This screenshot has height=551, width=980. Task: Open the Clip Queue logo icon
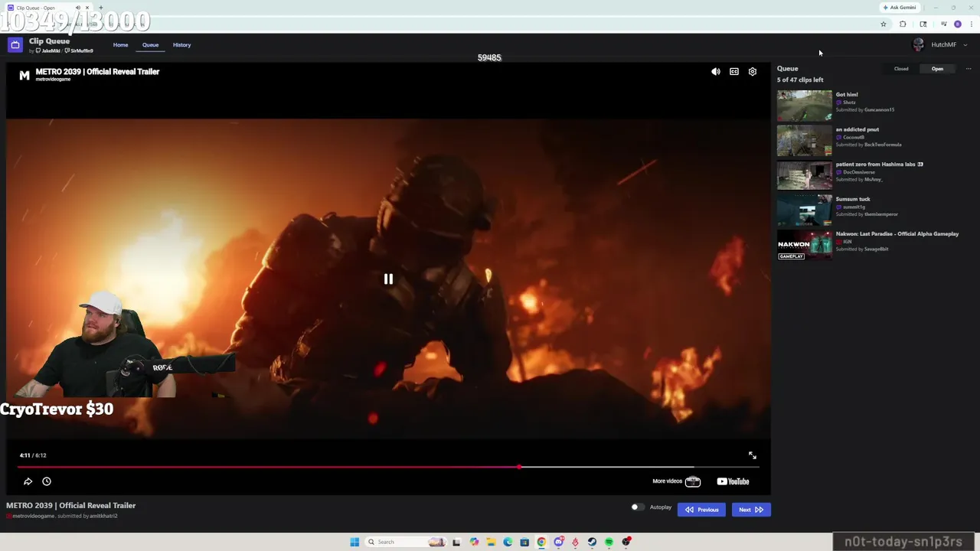[15, 45]
